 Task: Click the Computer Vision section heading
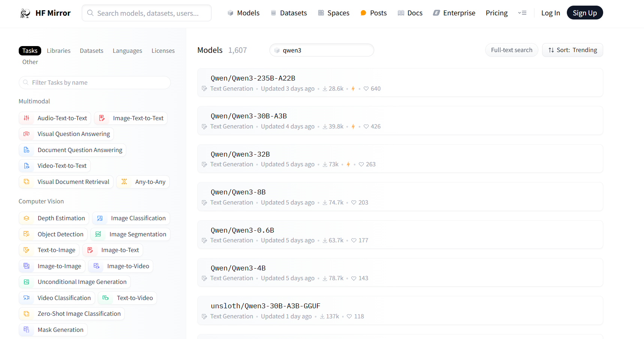tap(41, 201)
